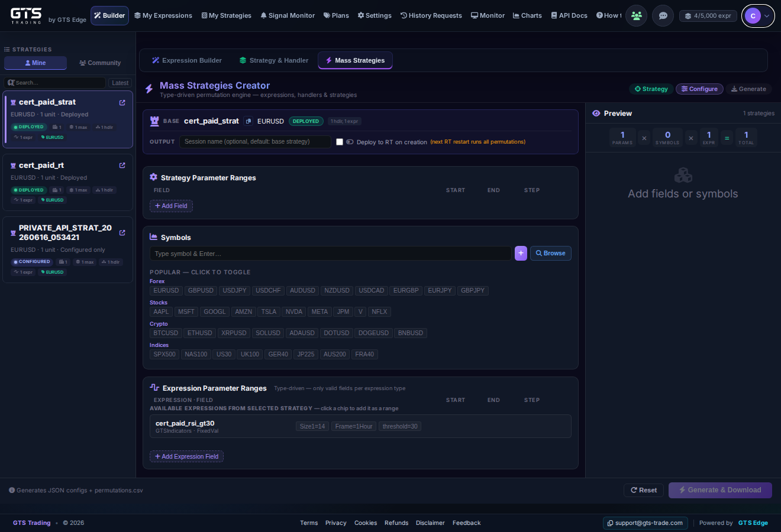Toggle the AAPL stock symbol chip
Image resolution: width=781 pixels, height=532 pixels.
(x=161, y=312)
